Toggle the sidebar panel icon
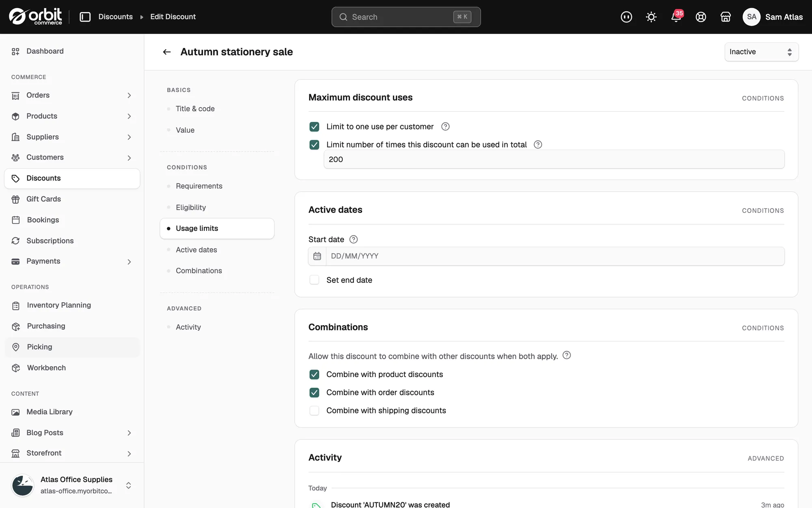 coord(85,17)
